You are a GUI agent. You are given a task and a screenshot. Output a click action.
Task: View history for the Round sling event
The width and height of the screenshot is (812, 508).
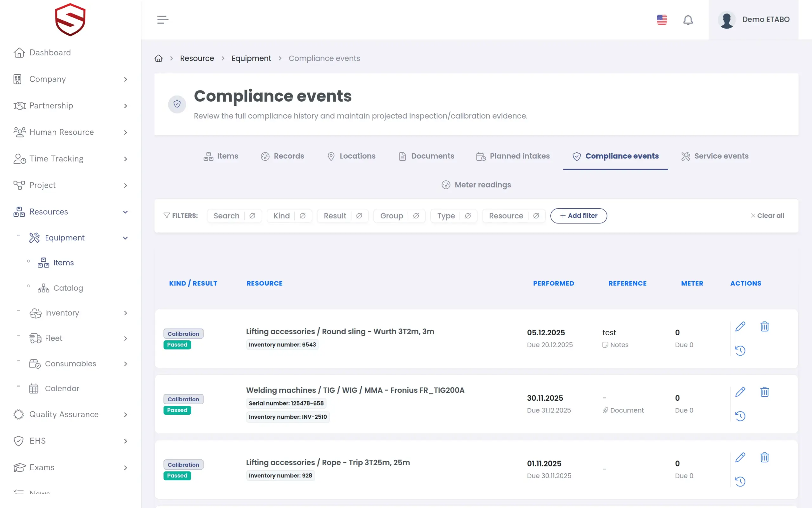(x=740, y=351)
